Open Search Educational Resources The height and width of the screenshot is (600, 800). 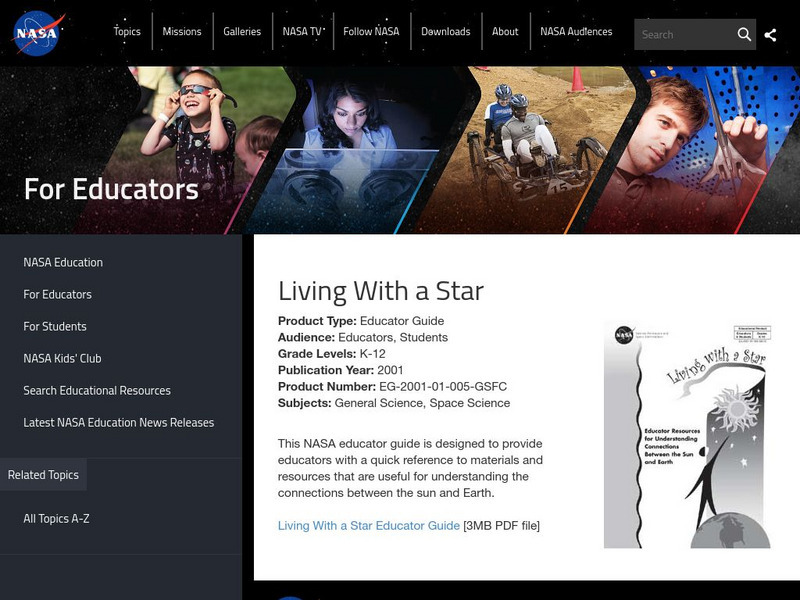point(95,390)
